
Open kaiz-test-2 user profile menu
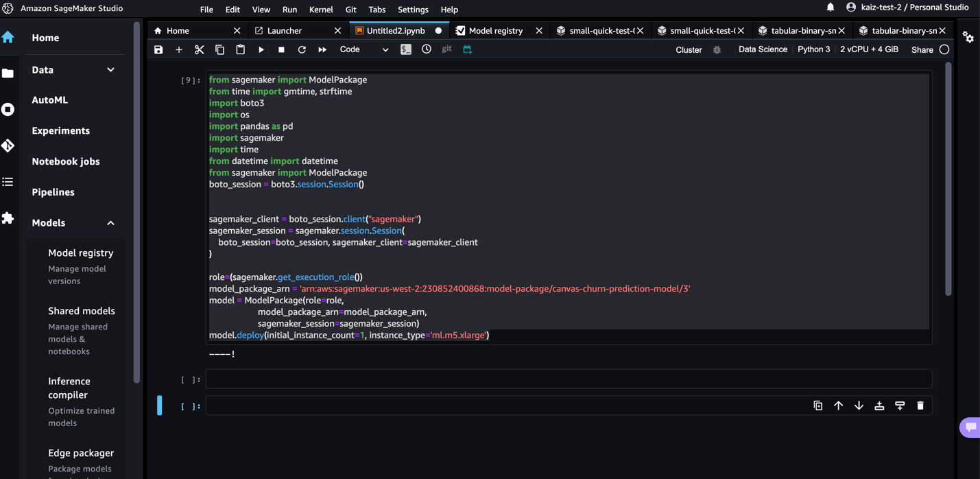coord(907,8)
